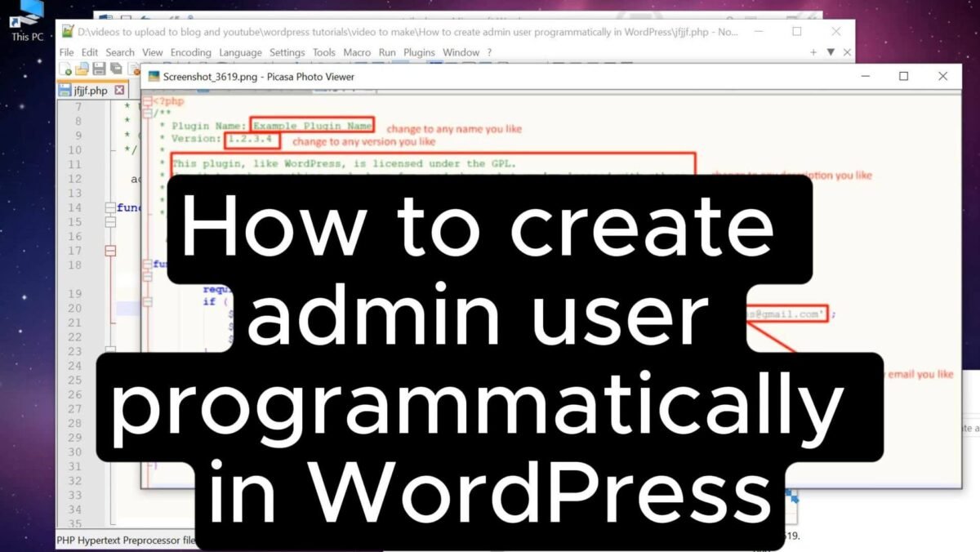Save the current file with the Save icon
Screen dimensions: 980x552
tap(98, 69)
